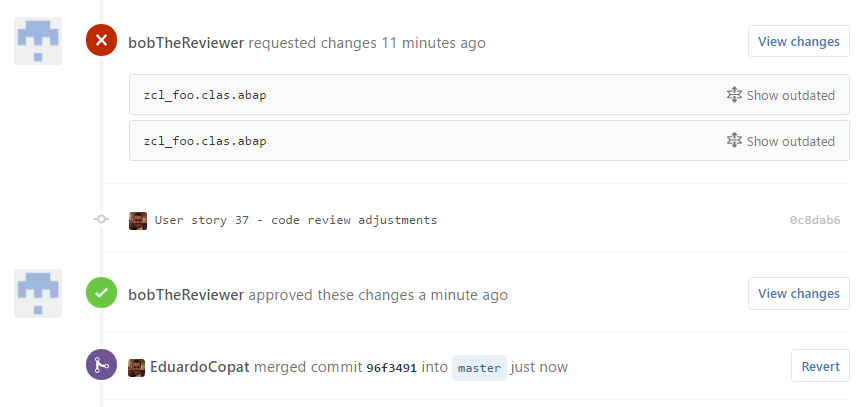859x407 pixels.
Task: Open commit message User story 37 code review adjustments
Action: (296, 220)
